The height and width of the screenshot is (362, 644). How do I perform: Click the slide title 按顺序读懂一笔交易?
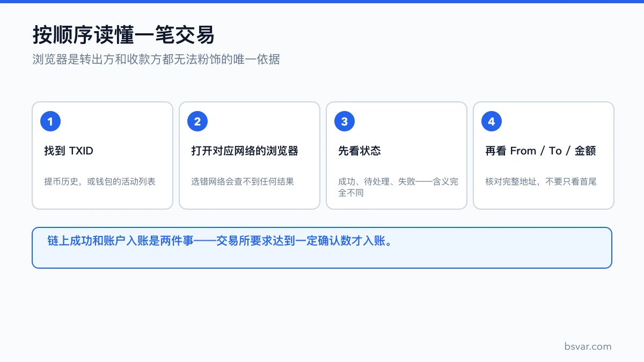pos(123,35)
